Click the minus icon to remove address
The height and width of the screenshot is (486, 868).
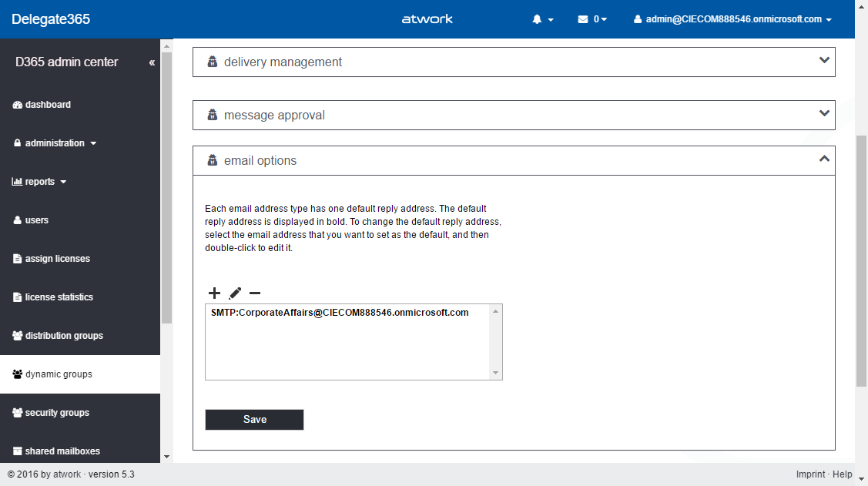(x=255, y=293)
